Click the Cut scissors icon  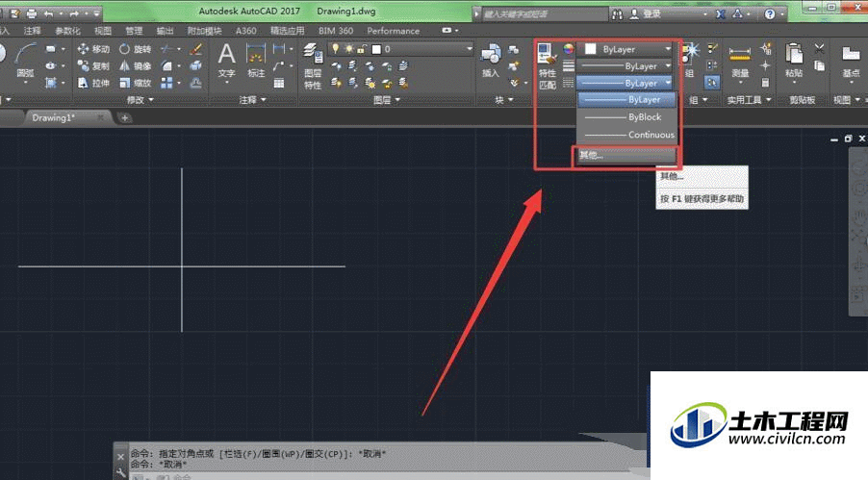click(x=819, y=49)
